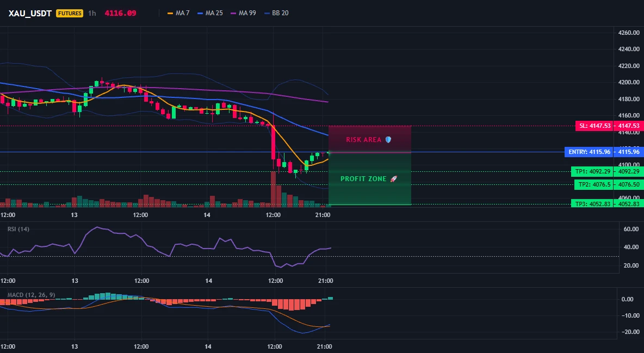Click the -20.00 MACD axis label
This screenshot has width=644, height=353.
630,332
